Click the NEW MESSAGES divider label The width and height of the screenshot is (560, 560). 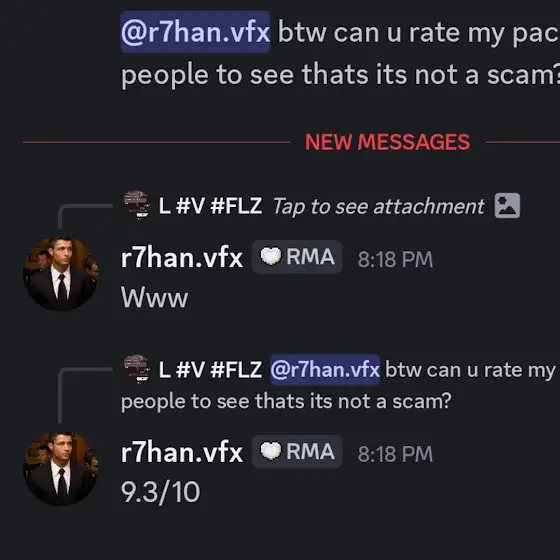click(388, 142)
